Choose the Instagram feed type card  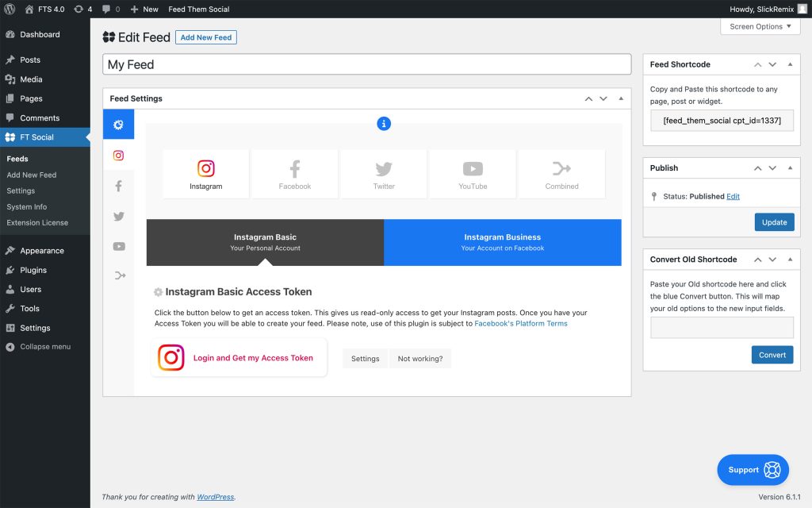pyautogui.click(x=206, y=174)
